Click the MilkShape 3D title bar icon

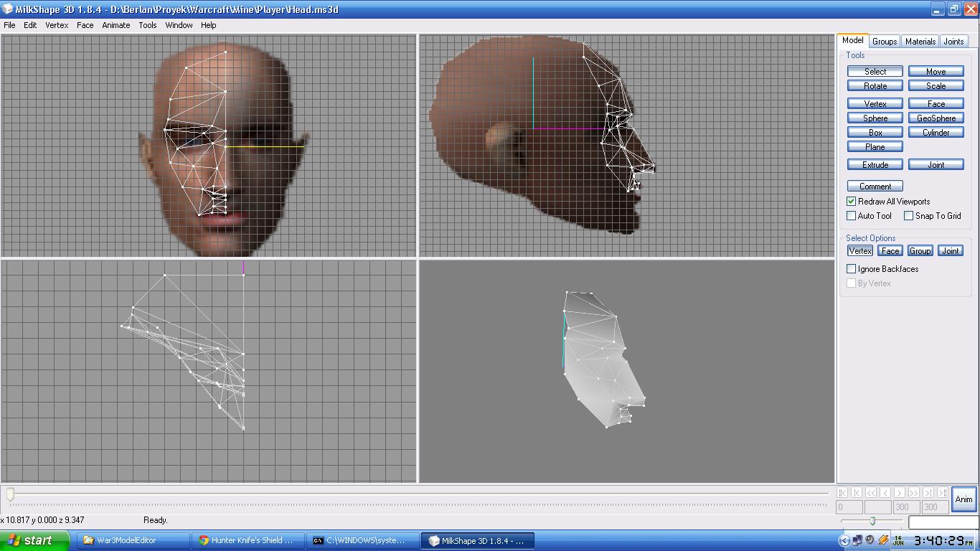pyautogui.click(x=8, y=9)
